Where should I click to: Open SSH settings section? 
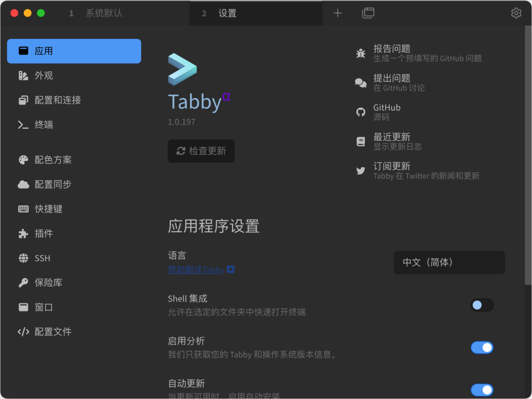[74, 258]
